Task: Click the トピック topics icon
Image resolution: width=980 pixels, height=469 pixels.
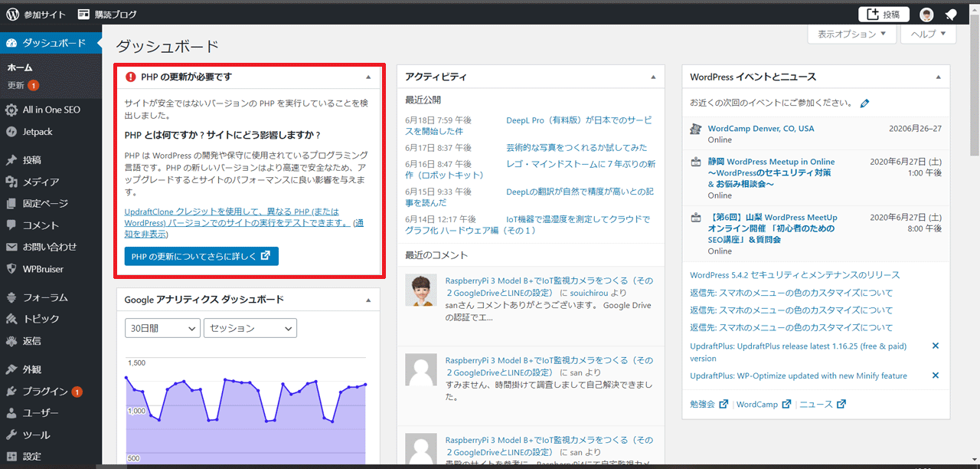Action: [11, 319]
